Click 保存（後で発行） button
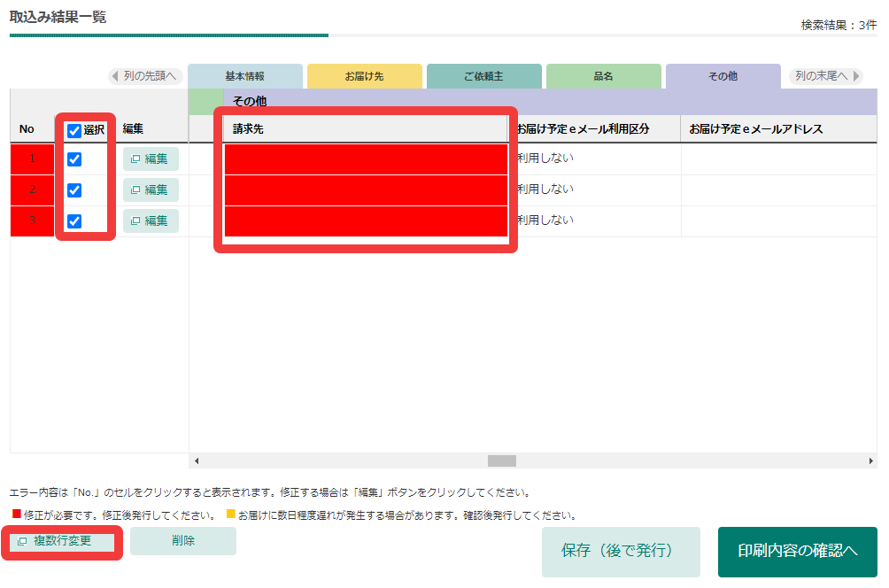This screenshot has height=588, width=889. coord(621,552)
